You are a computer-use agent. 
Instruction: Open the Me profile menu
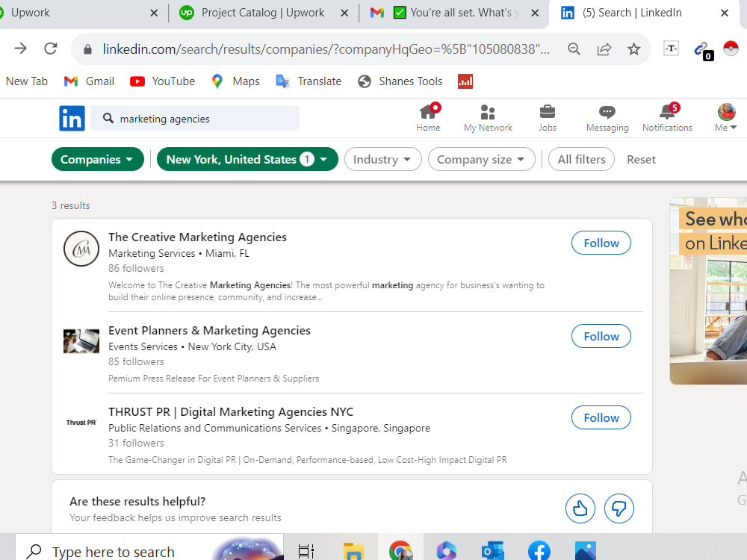726,118
